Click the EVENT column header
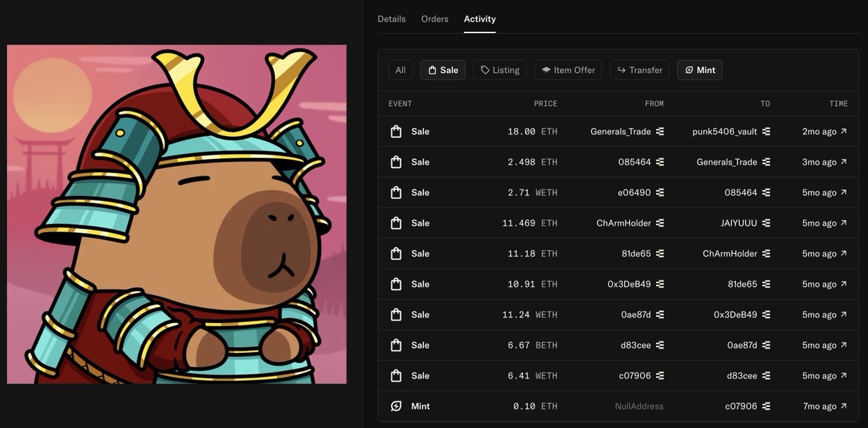The image size is (868, 428). (400, 103)
